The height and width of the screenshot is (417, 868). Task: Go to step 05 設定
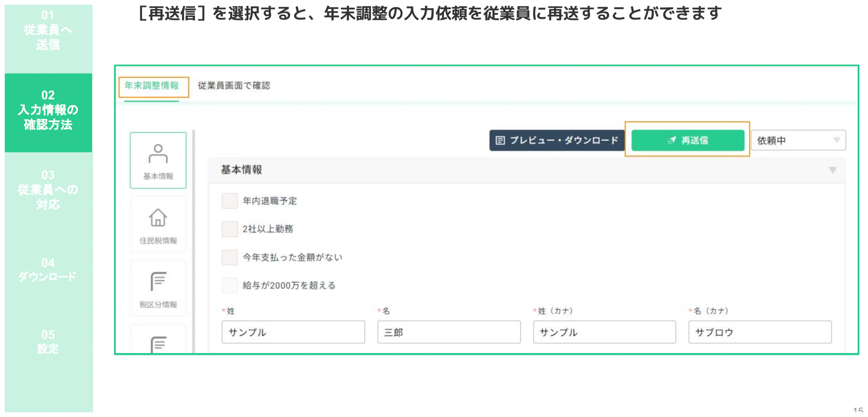pos(48,342)
